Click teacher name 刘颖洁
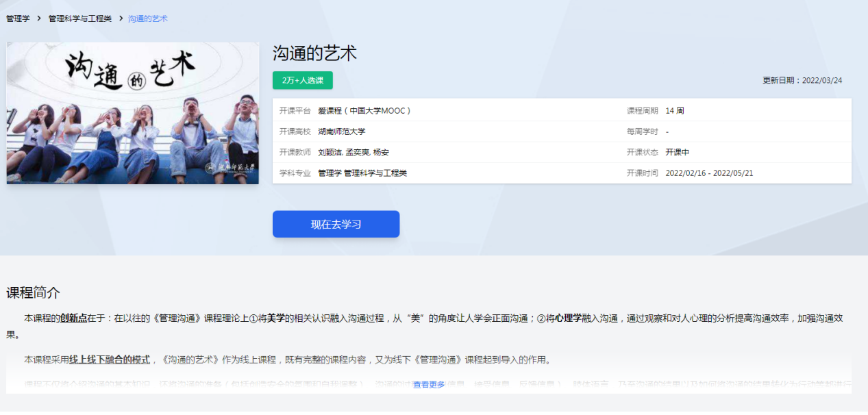 point(330,153)
